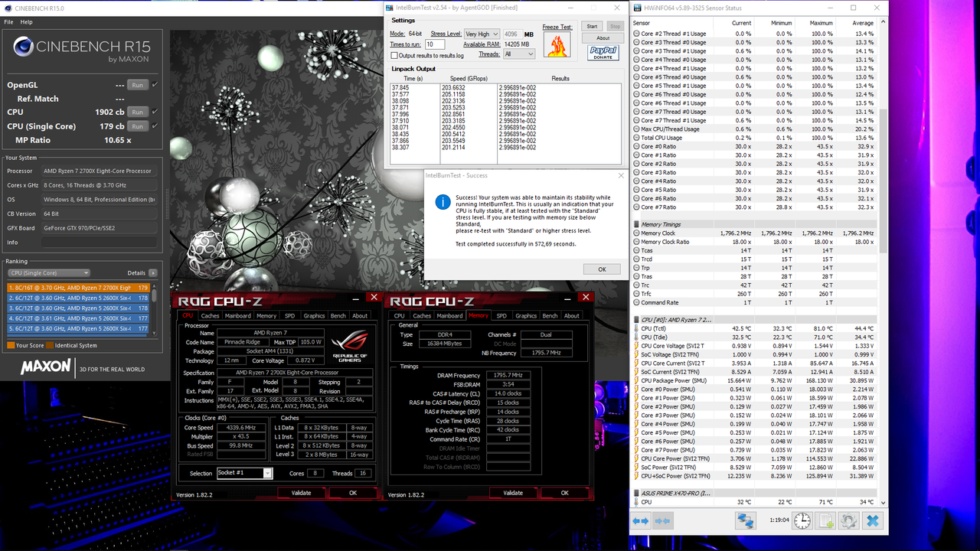Click the log file add icon in HWiNFO
Screen dimensions: 980x551
826,521
